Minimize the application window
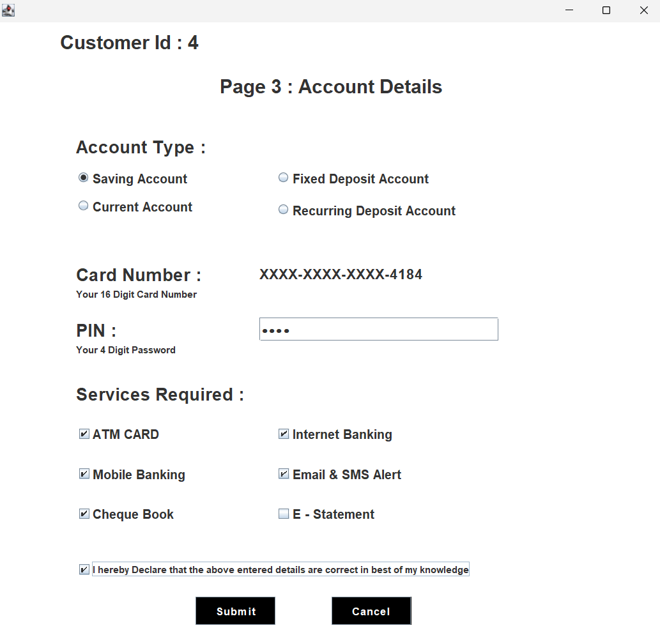The image size is (660, 644). click(x=568, y=10)
